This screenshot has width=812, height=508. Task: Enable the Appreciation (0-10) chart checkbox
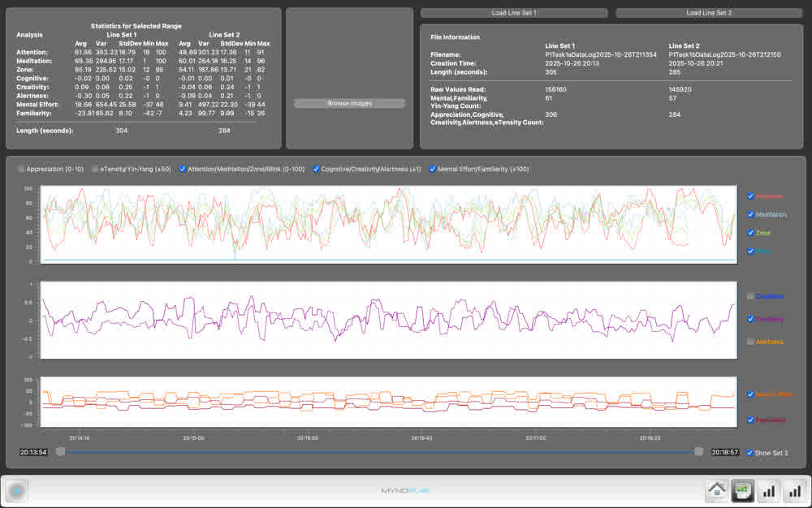tap(21, 169)
